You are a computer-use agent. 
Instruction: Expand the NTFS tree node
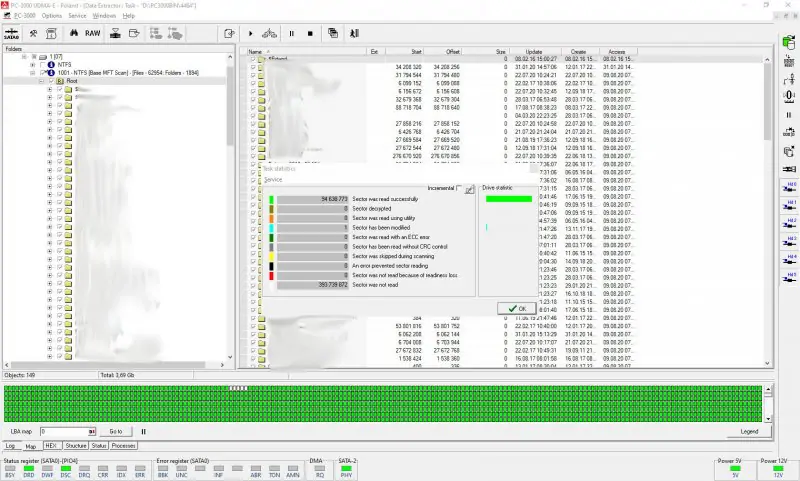(33, 65)
